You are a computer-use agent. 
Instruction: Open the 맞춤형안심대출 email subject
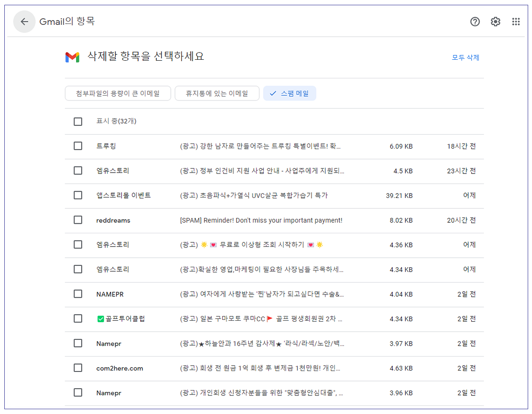(261, 393)
